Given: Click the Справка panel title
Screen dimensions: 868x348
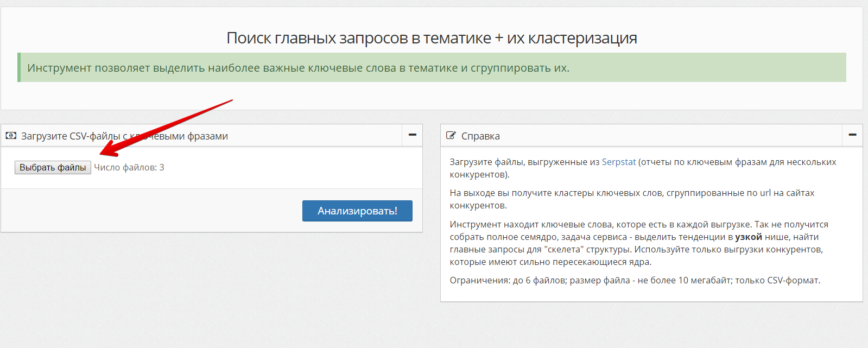Looking at the screenshot, I should coord(480,136).
